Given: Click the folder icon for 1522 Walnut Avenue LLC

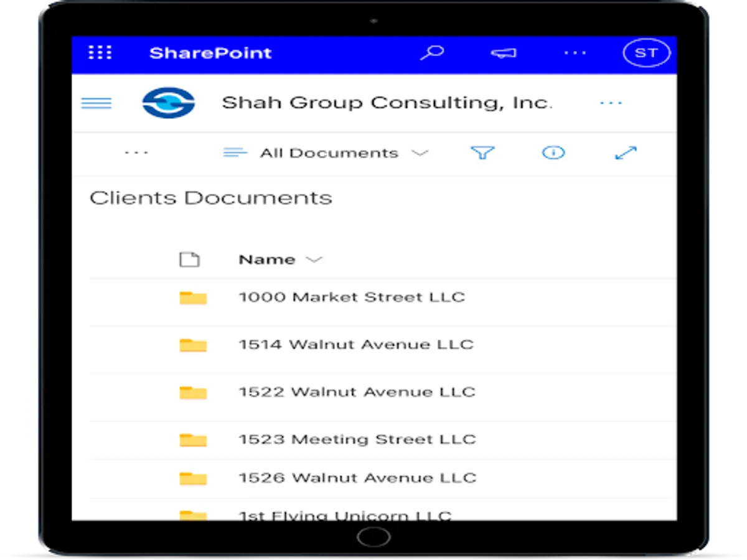Looking at the screenshot, I should 193,392.
